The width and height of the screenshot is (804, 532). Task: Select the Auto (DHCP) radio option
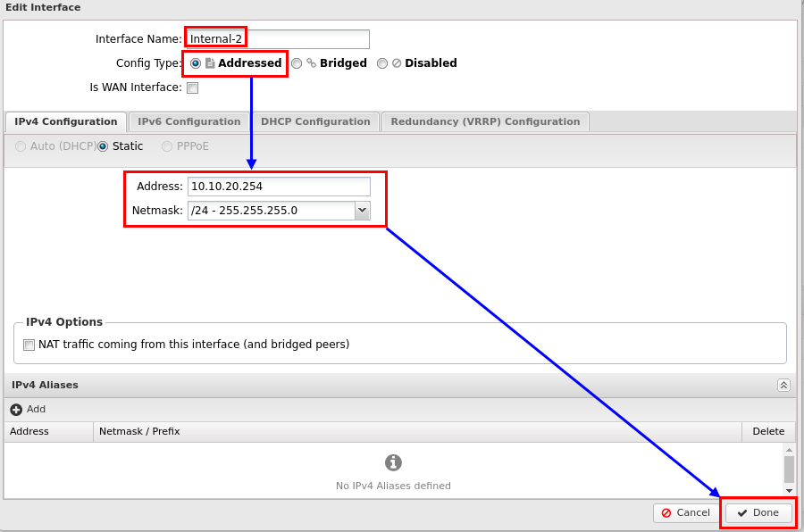(20, 146)
